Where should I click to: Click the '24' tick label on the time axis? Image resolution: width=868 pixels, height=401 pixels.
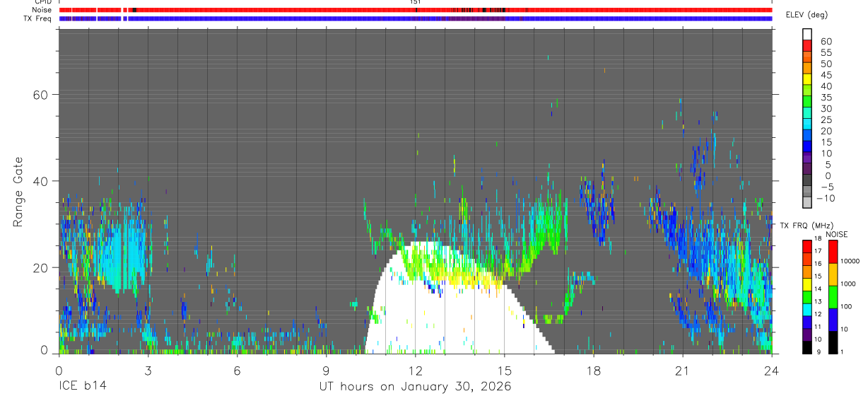click(772, 370)
